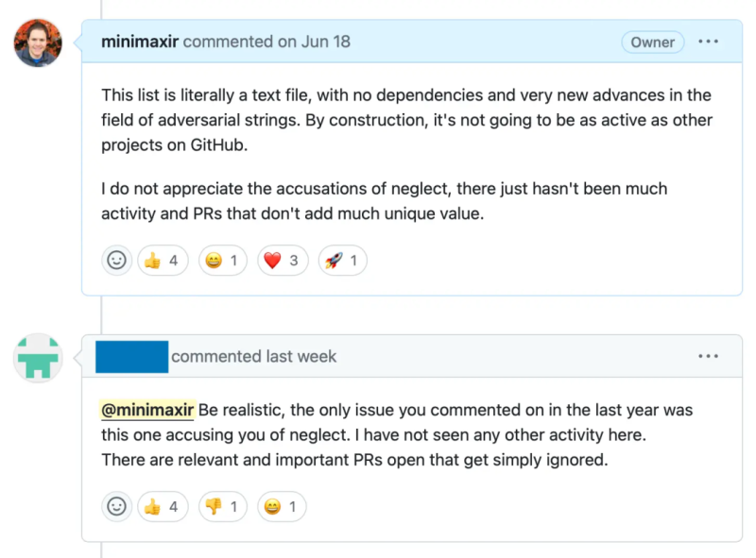
Task: Click the Owner badge
Action: 653,42
